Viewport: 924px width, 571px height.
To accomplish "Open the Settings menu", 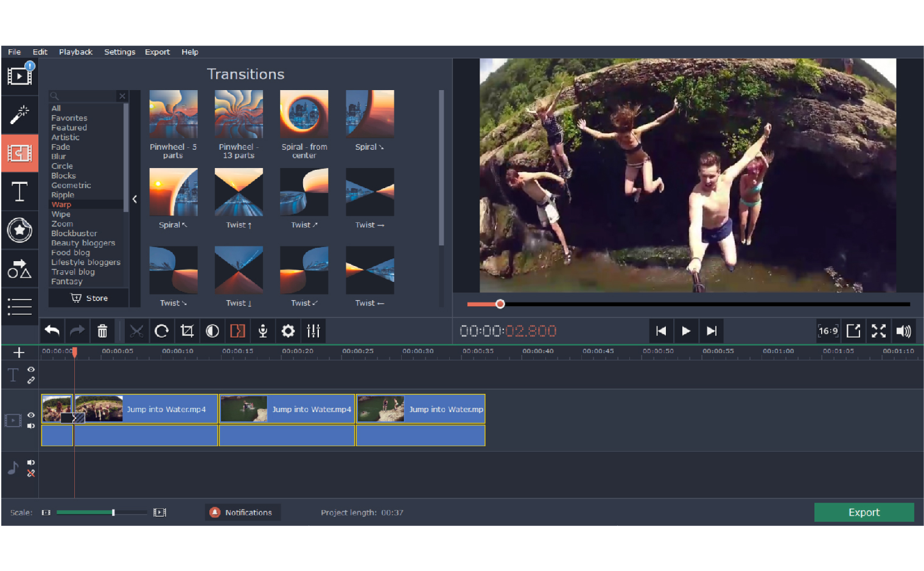I will (x=119, y=52).
